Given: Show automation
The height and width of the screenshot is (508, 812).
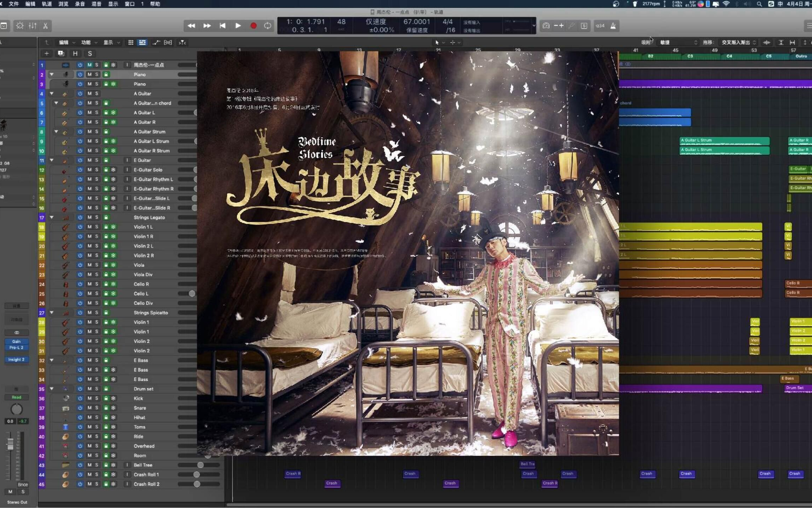Looking at the screenshot, I should point(156,42).
